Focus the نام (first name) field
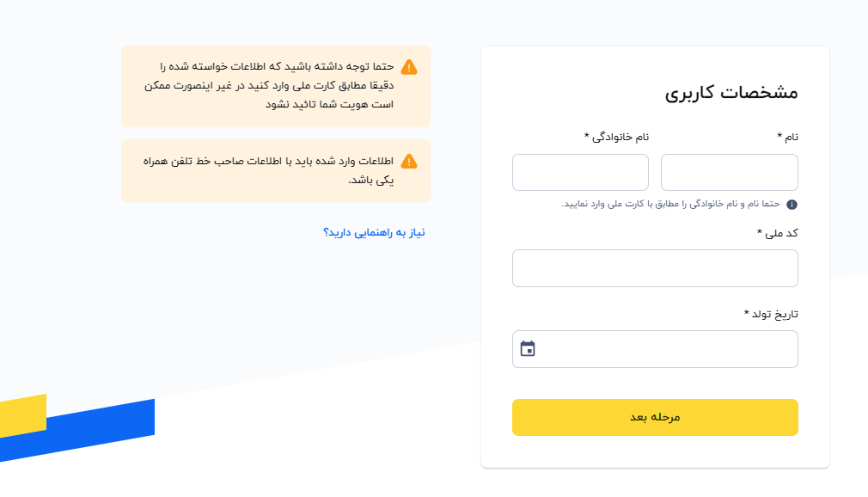Image resolution: width=868 pixels, height=497 pixels. [729, 172]
